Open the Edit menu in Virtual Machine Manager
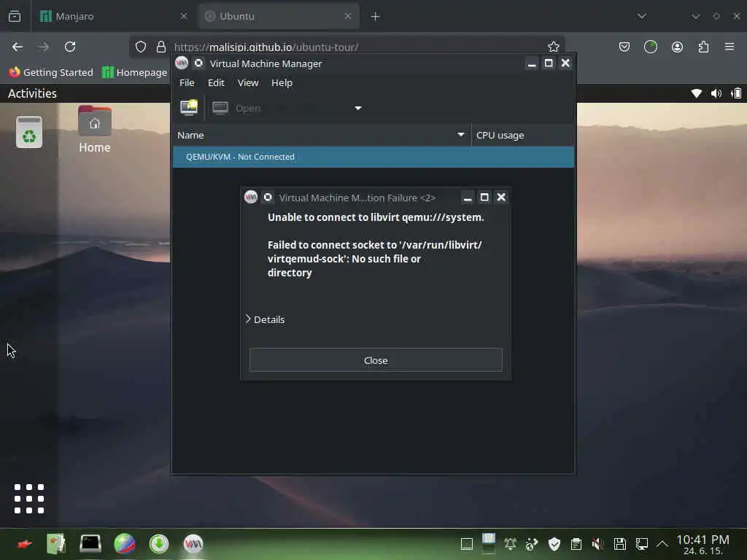The image size is (747, 560). click(216, 83)
